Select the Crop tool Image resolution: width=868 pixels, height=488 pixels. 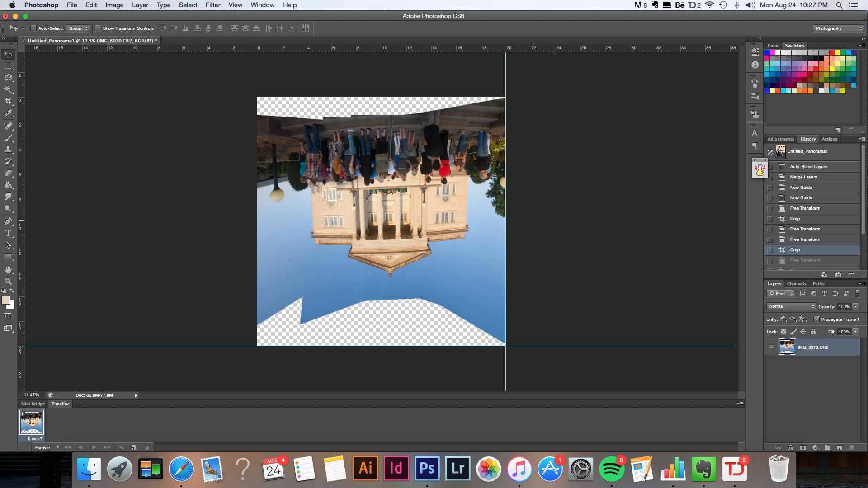pos(8,101)
